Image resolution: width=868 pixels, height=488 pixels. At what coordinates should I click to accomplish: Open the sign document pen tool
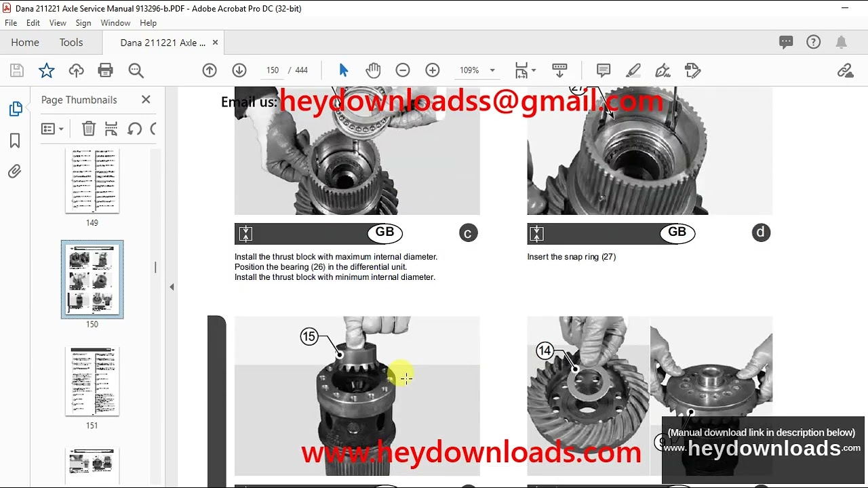tap(663, 70)
